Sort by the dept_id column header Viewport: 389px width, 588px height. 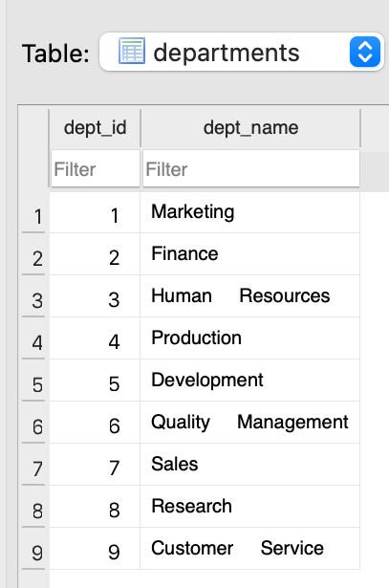pyautogui.click(x=95, y=128)
